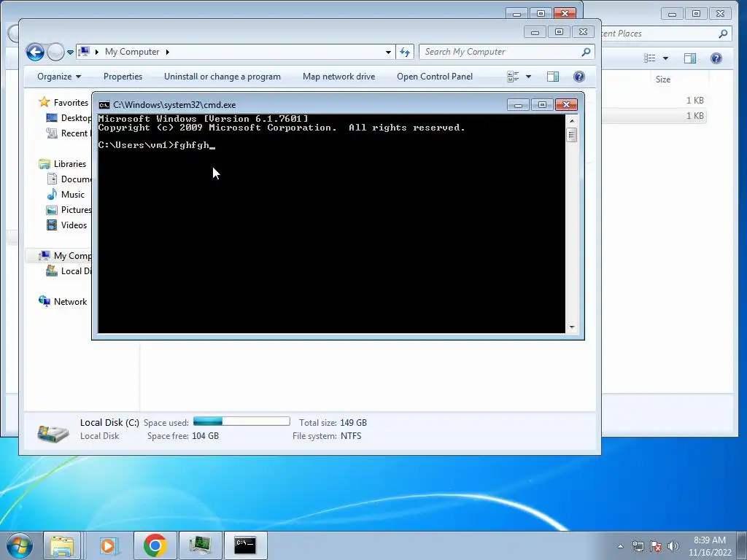Click the forward navigation arrow

click(x=55, y=52)
